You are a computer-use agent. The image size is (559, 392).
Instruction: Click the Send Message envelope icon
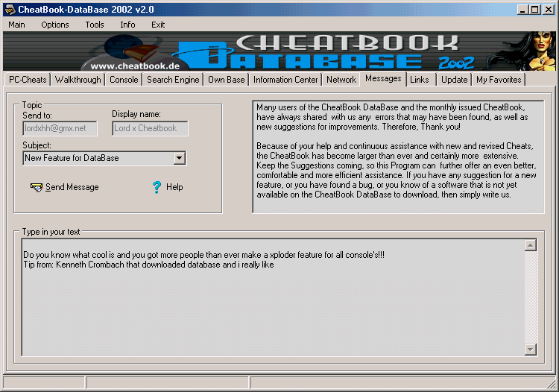tap(36, 187)
